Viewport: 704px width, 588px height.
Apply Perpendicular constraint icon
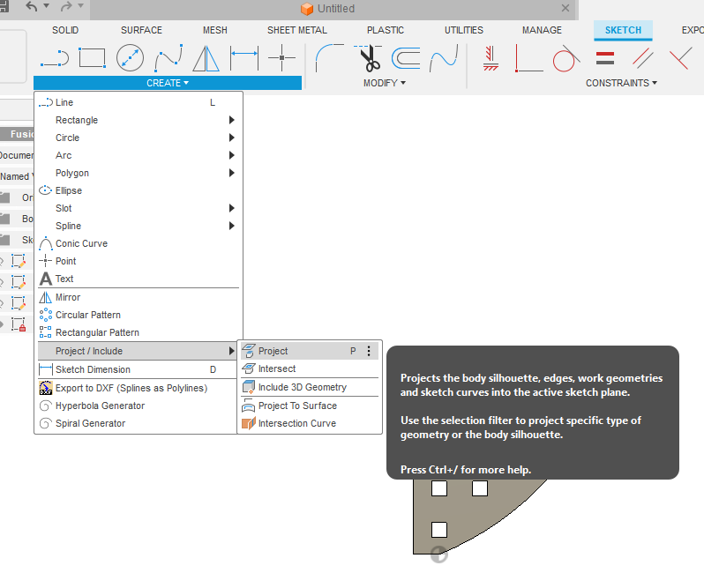[681, 58]
